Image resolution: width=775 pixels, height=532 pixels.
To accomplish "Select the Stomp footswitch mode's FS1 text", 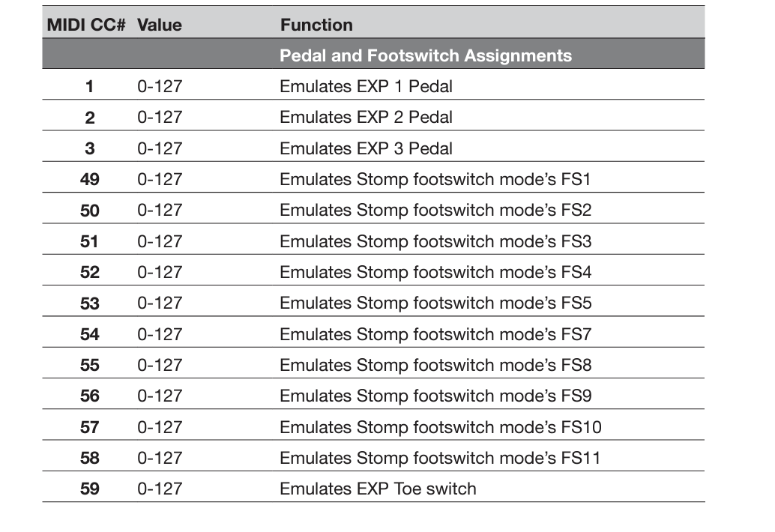I will coord(435,179).
